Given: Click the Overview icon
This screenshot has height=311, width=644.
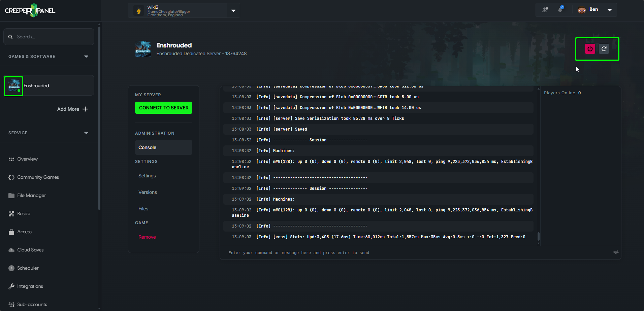Looking at the screenshot, I should 11,159.
